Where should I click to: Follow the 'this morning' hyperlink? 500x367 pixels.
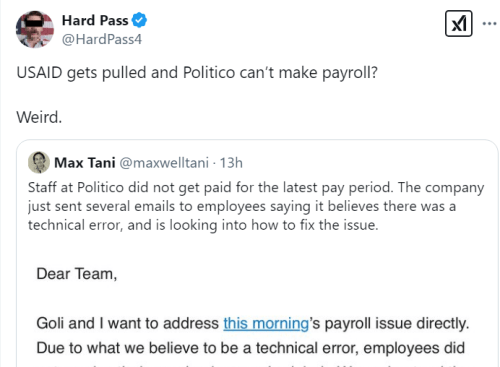pos(266,323)
